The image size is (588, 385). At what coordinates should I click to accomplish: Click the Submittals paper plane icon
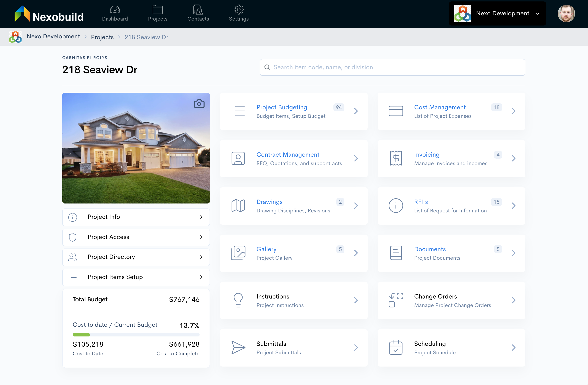pyautogui.click(x=238, y=347)
